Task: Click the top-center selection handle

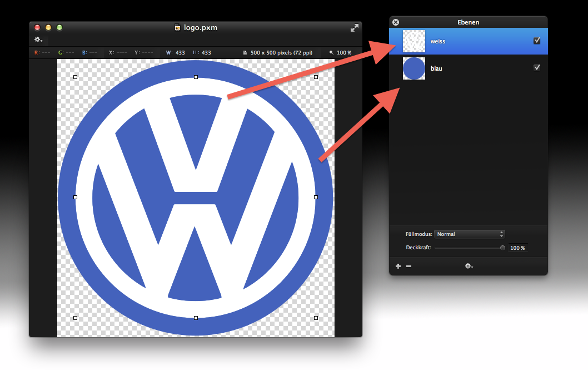Action: click(x=196, y=77)
